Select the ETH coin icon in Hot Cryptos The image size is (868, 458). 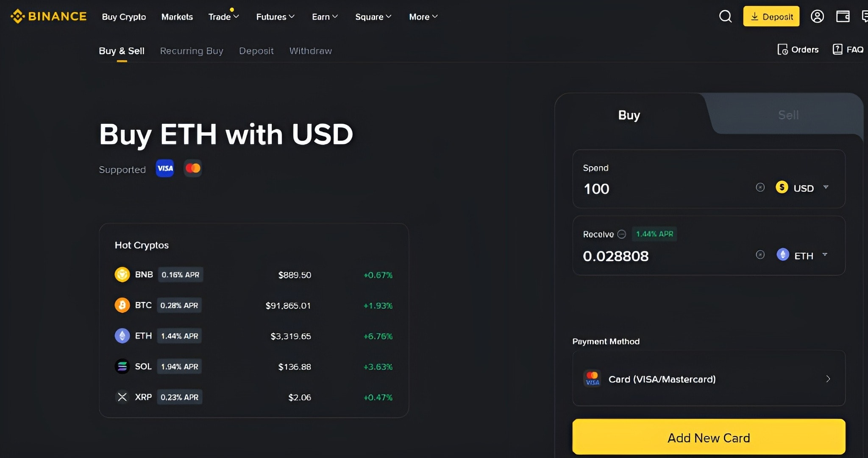tap(122, 336)
